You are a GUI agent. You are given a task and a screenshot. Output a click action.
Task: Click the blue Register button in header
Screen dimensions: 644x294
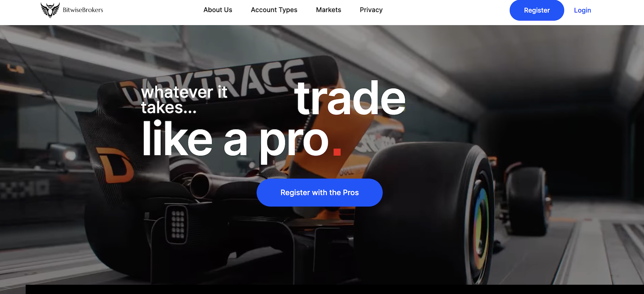tap(537, 10)
